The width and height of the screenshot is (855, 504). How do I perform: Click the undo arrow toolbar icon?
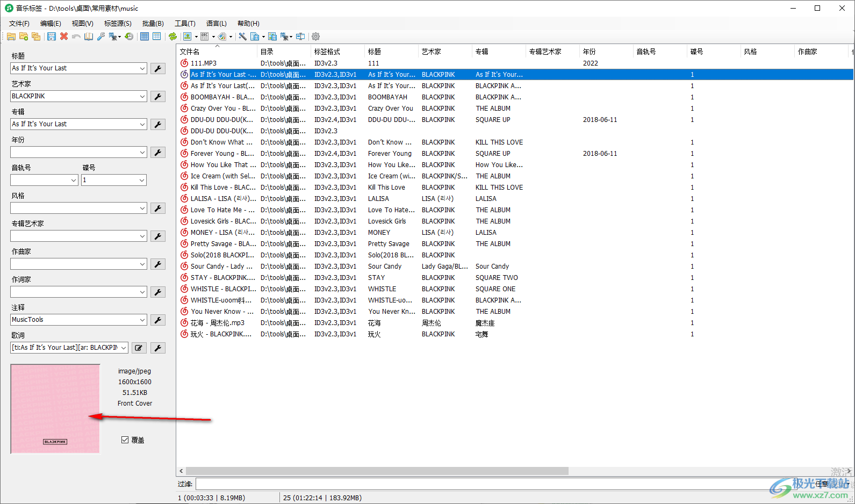[76, 37]
